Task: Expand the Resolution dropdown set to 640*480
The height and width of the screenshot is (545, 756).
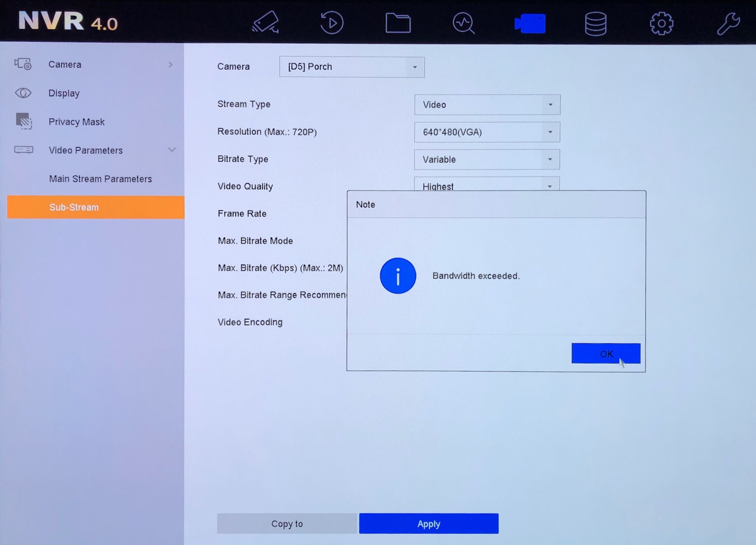Action: click(x=487, y=132)
